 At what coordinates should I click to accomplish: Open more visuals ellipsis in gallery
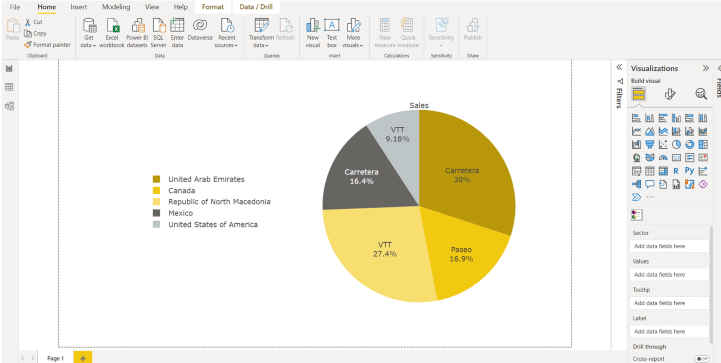click(x=650, y=197)
